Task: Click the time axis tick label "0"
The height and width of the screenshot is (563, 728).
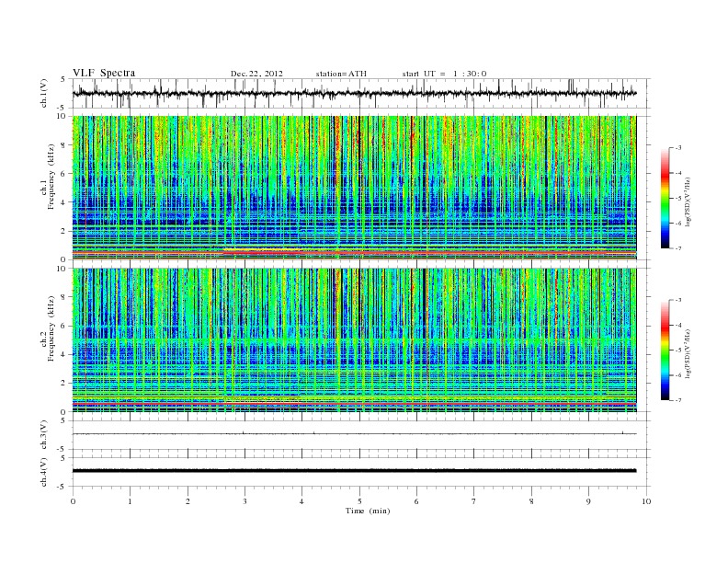Action: coord(73,501)
